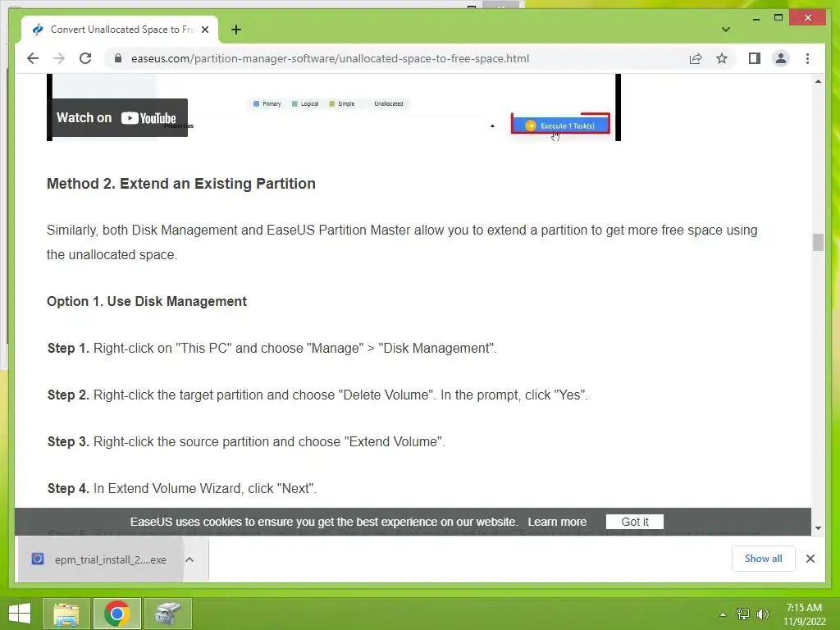This screenshot has width=840, height=630.
Task: Reload the EaseUS page
Action: coord(85,58)
